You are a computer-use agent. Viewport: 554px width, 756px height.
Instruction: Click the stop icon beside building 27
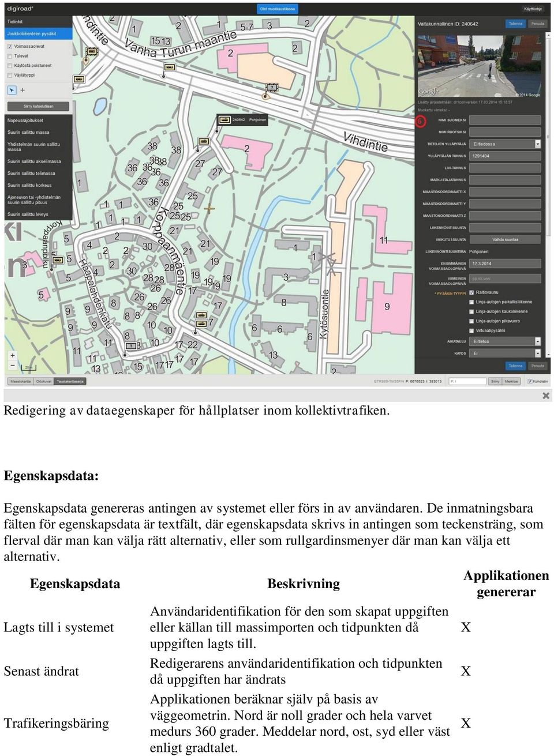coord(203,141)
